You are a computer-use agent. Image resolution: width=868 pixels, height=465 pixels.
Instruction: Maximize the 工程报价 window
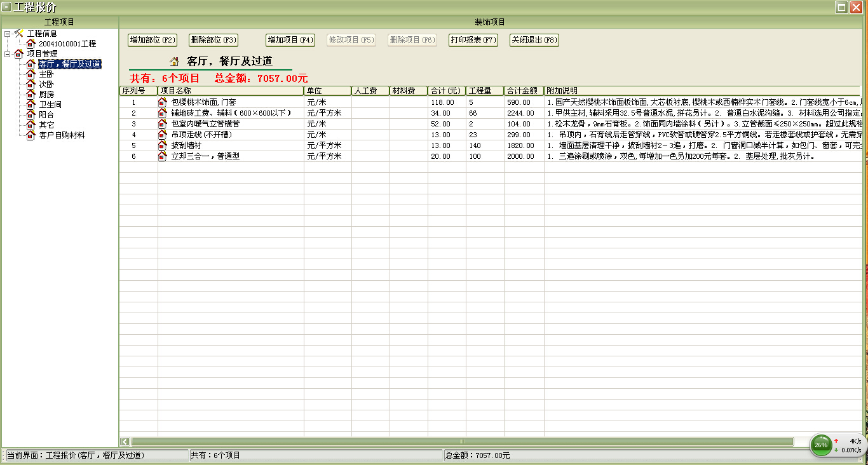click(841, 8)
